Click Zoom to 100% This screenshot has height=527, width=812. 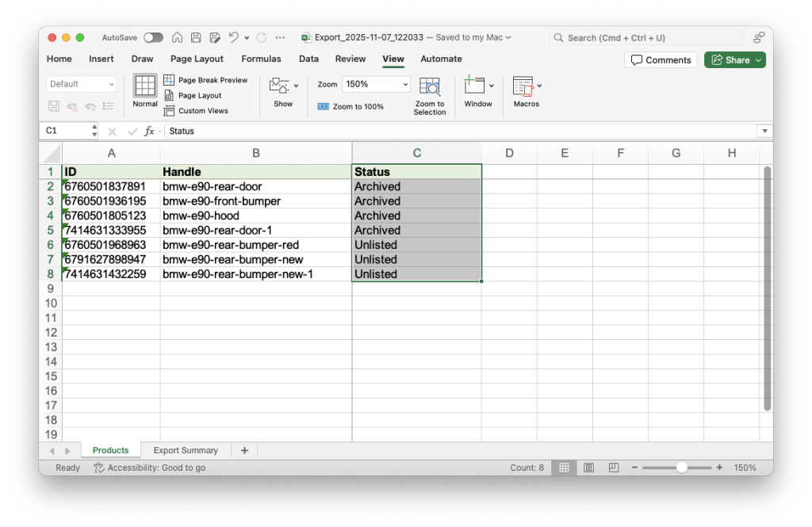pyautogui.click(x=358, y=106)
